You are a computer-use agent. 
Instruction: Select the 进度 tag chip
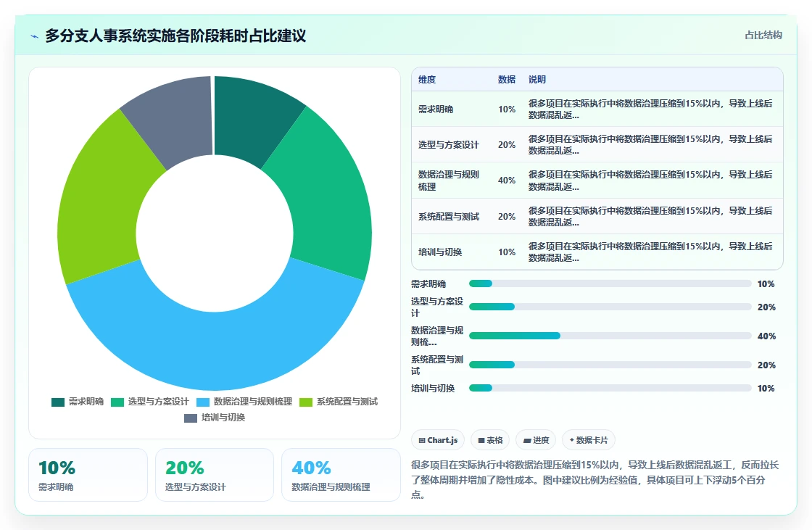tap(536, 440)
